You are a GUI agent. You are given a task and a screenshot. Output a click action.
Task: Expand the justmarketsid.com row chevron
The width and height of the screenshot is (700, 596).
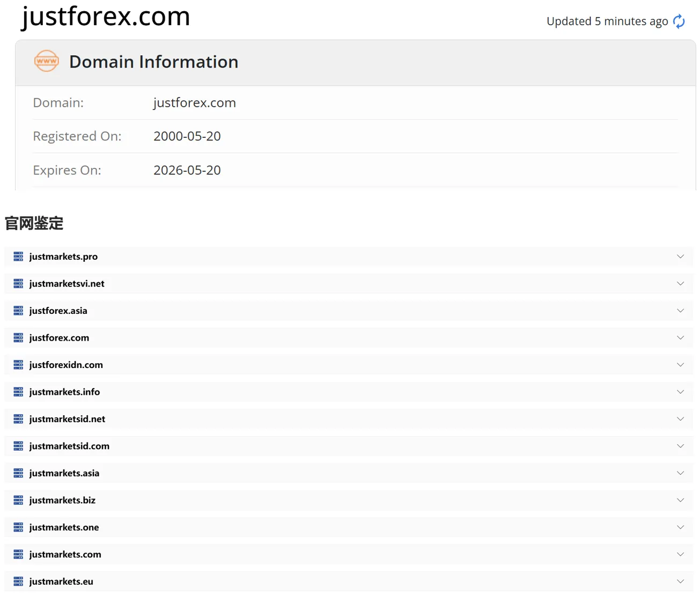[680, 446]
